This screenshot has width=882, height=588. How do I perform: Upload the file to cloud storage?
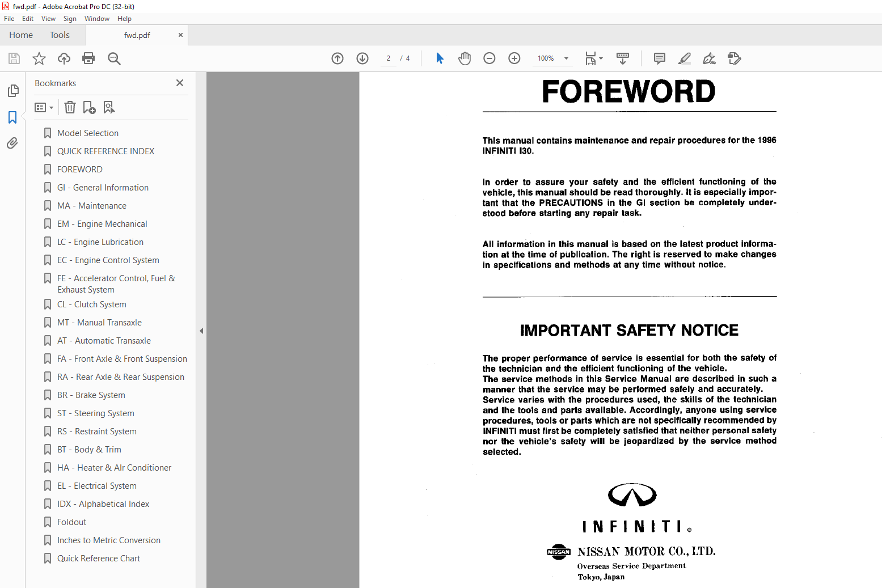pos(64,58)
